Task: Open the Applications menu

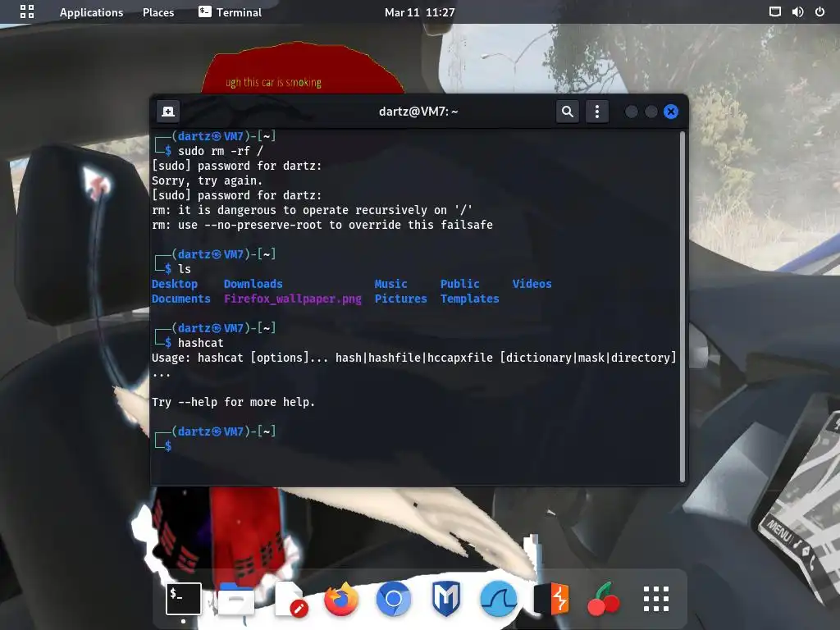Action: click(x=91, y=12)
